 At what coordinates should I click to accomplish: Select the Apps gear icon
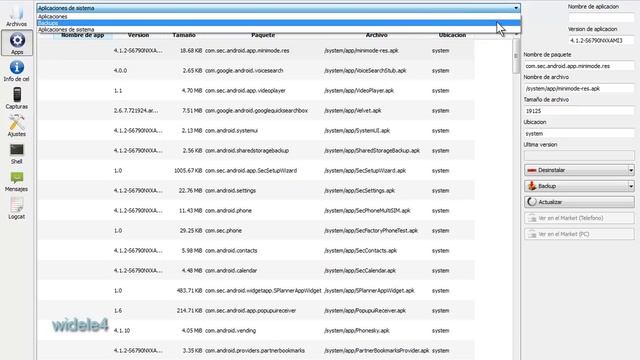pyautogui.click(x=17, y=40)
